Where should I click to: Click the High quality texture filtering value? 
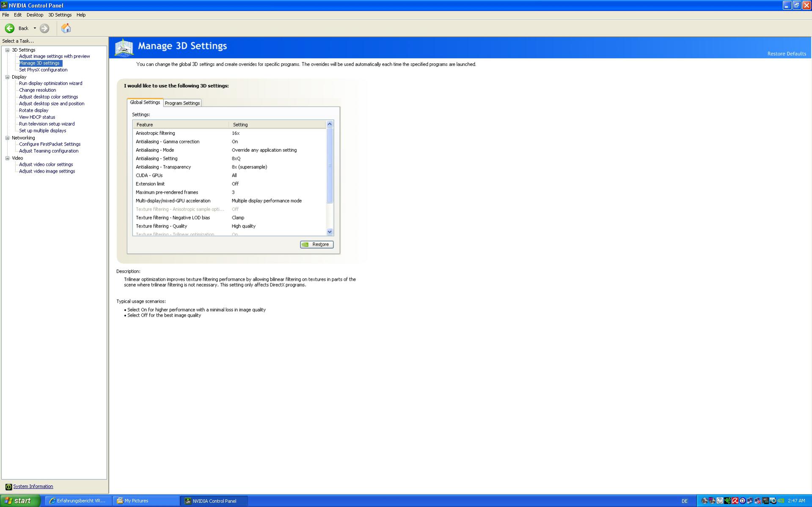click(x=244, y=226)
